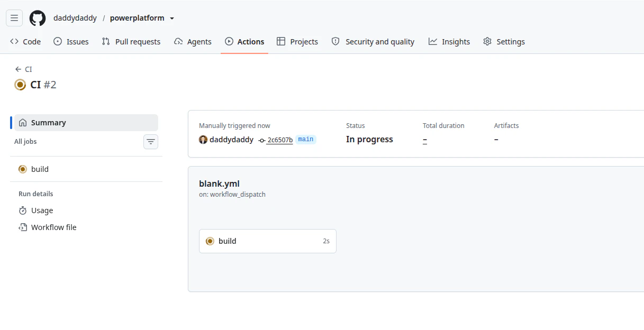Open the build job card in graph

(268, 241)
